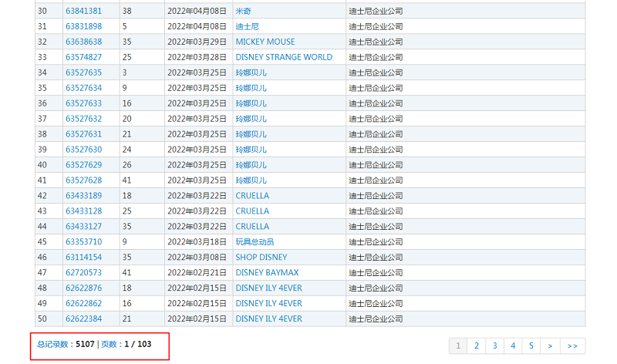The width and height of the screenshot is (617, 364).
Task: Select applicant 迪士尼企业公司 in row 50
Action: click(376, 318)
